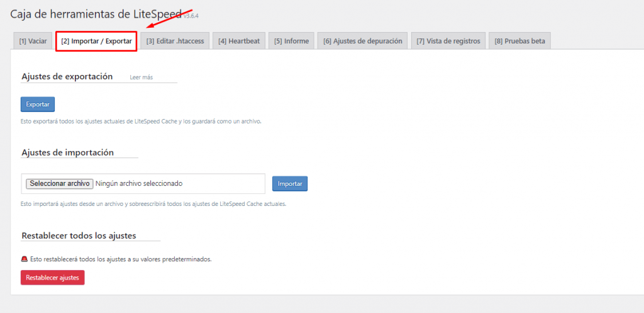Click the 'Ajustes de exportación' heading
The height and width of the screenshot is (313, 644).
click(67, 76)
